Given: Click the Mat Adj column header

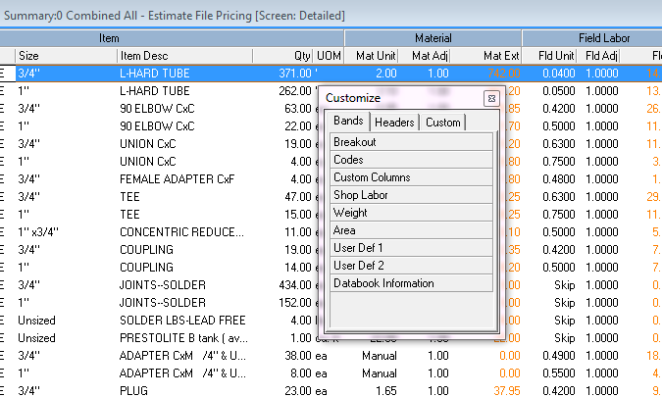Looking at the screenshot, I should (424, 56).
